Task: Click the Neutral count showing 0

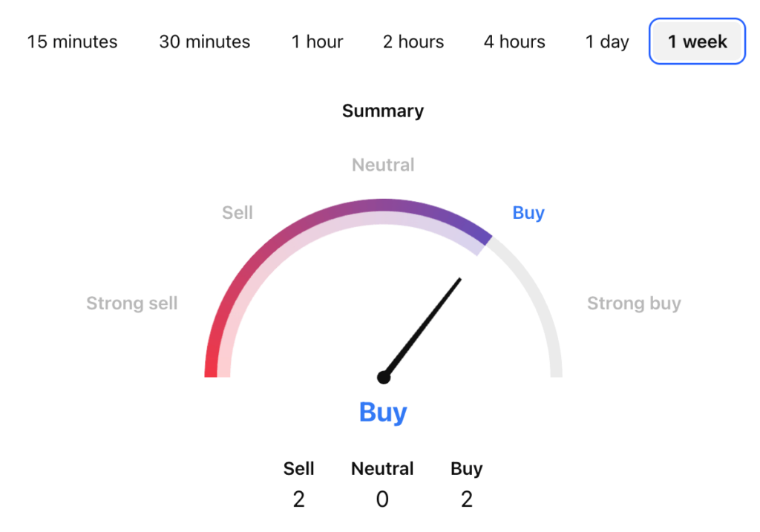Action: [x=382, y=499]
